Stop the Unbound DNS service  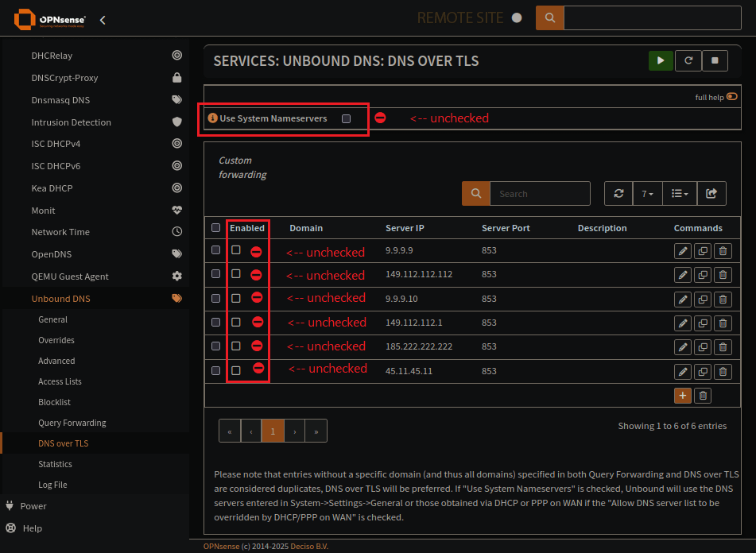715,60
